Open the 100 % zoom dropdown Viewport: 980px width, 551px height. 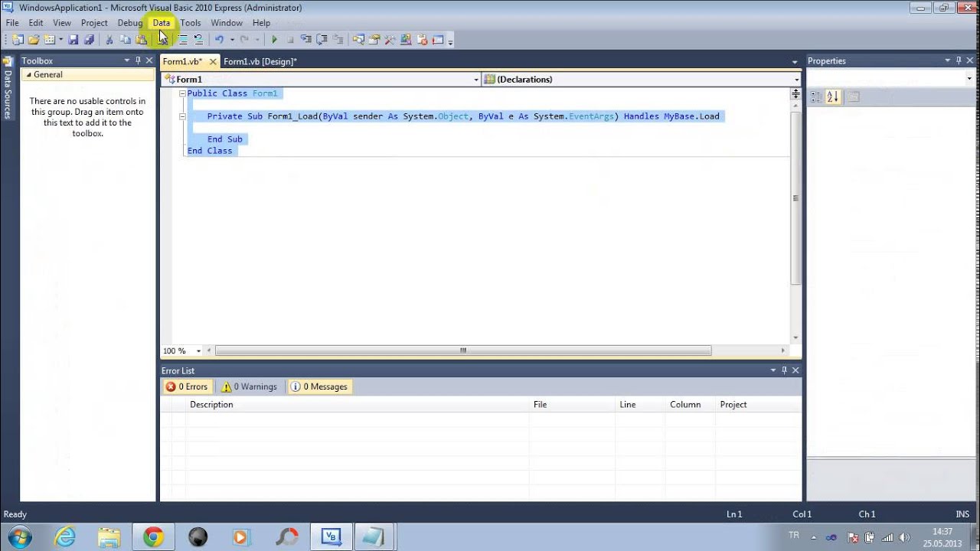pyautogui.click(x=198, y=350)
